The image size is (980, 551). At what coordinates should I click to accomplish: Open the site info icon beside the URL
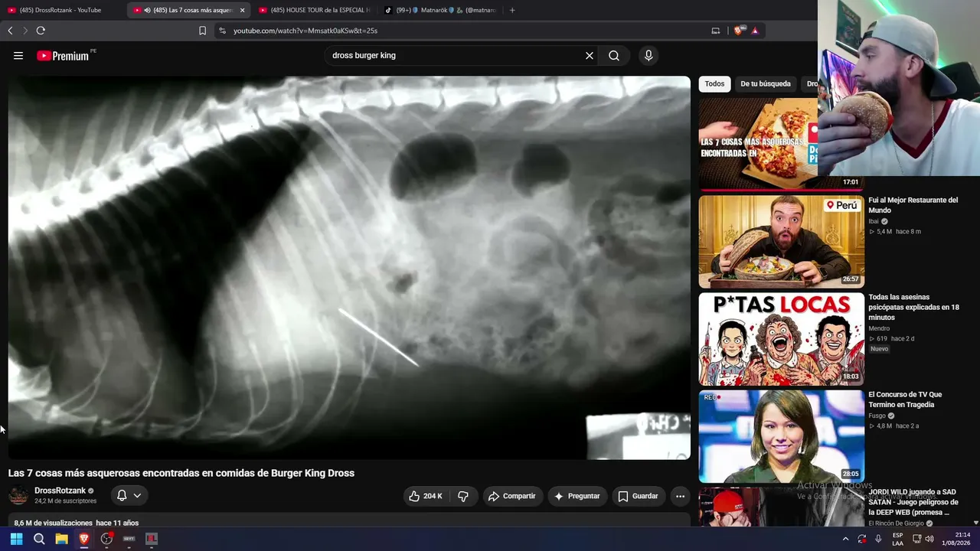pos(222,31)
